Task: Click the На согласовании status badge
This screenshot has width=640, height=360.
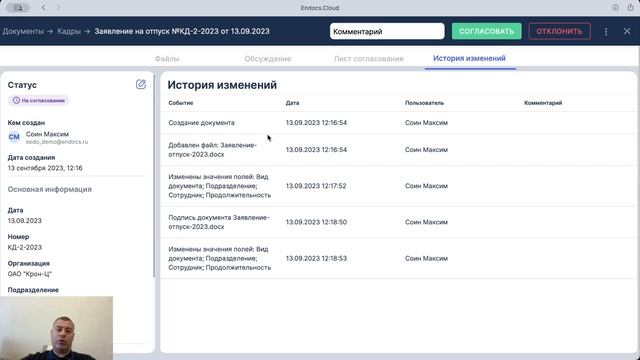Action: (38, 100)
